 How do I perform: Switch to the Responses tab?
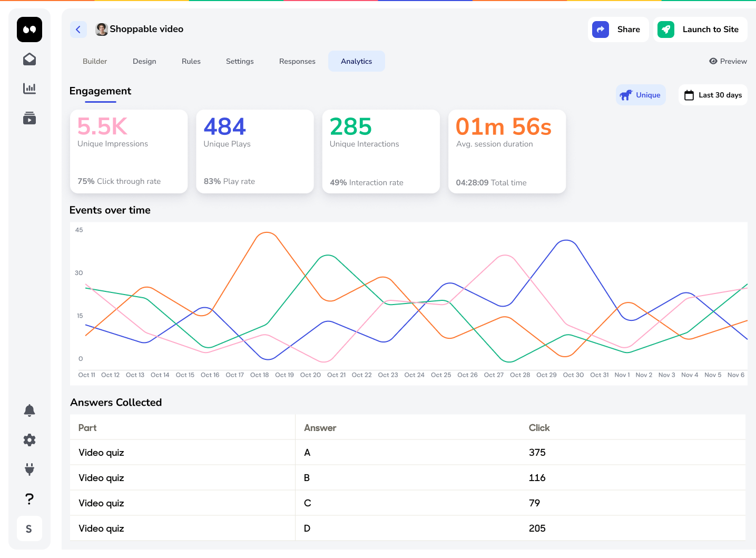(x=297, y=61)
